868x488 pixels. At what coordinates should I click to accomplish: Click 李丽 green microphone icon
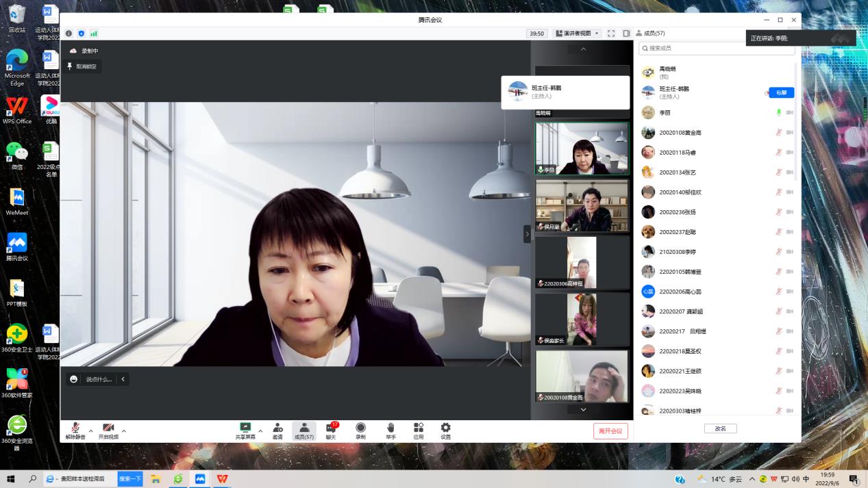[779, 112]
